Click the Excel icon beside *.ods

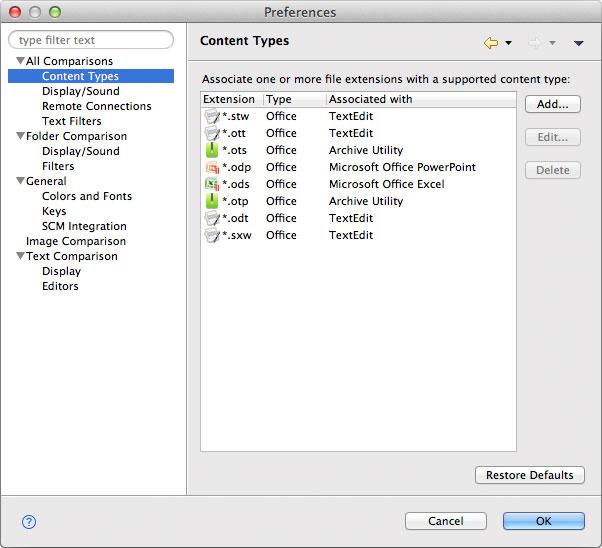pos(211,184)
